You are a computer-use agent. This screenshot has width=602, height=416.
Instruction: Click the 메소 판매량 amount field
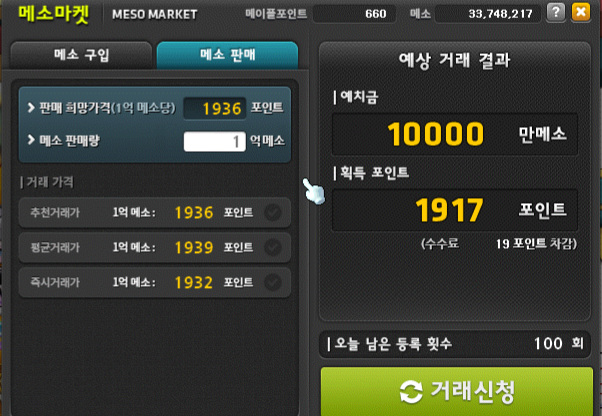215,142
